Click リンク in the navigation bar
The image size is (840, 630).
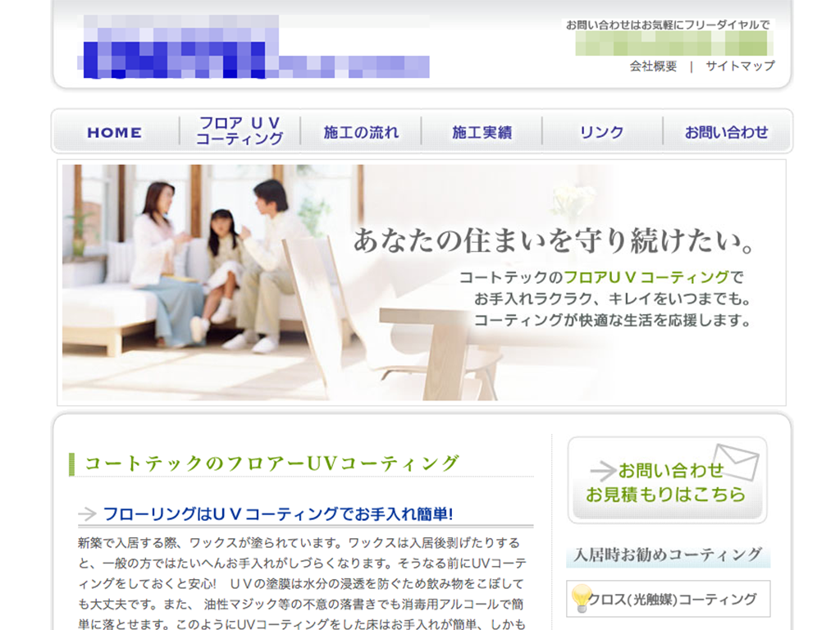[602, 132]
